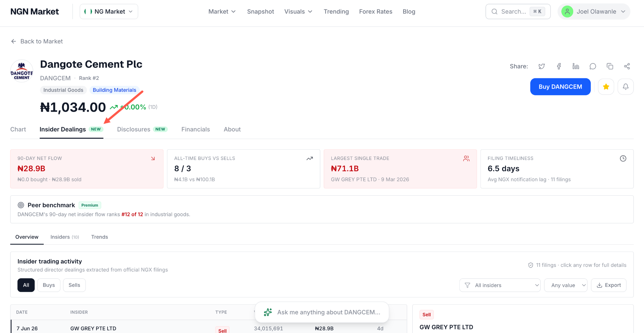Screen dimensions: 644x333
Task: Export the insider trading data
Action: tap(609, 285)
